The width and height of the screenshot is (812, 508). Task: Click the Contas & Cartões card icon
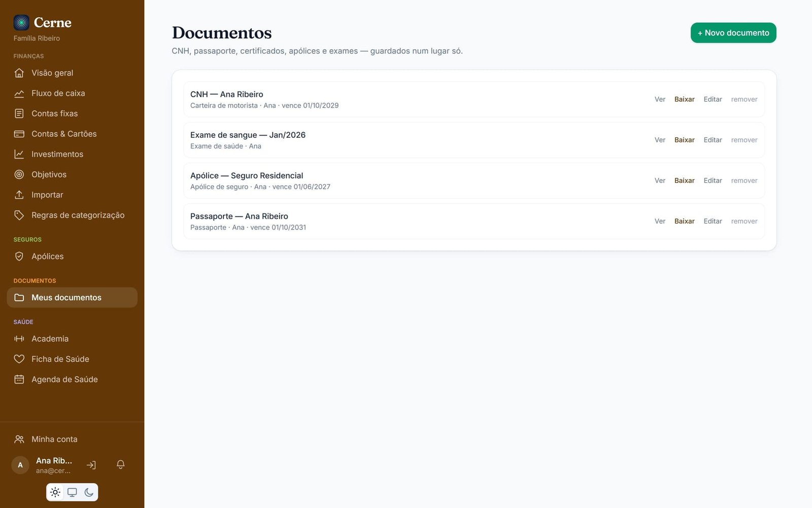(19, 134)
